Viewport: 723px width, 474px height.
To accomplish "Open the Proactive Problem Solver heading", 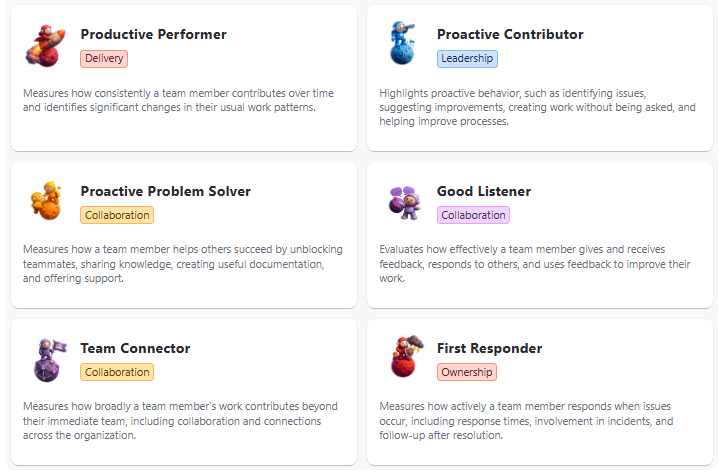I will 166,191.
